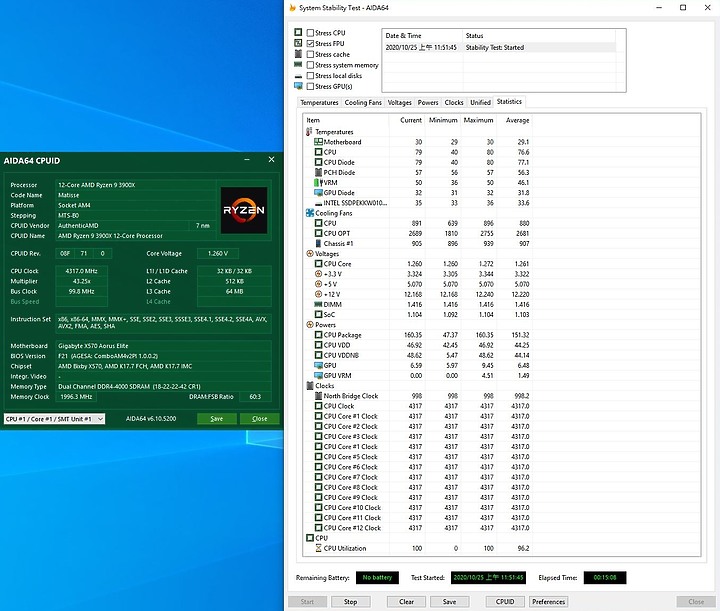Click the Stress system memory RAM icon
Viewport: 720px width, 611px height.
click(x=298, y=64)
